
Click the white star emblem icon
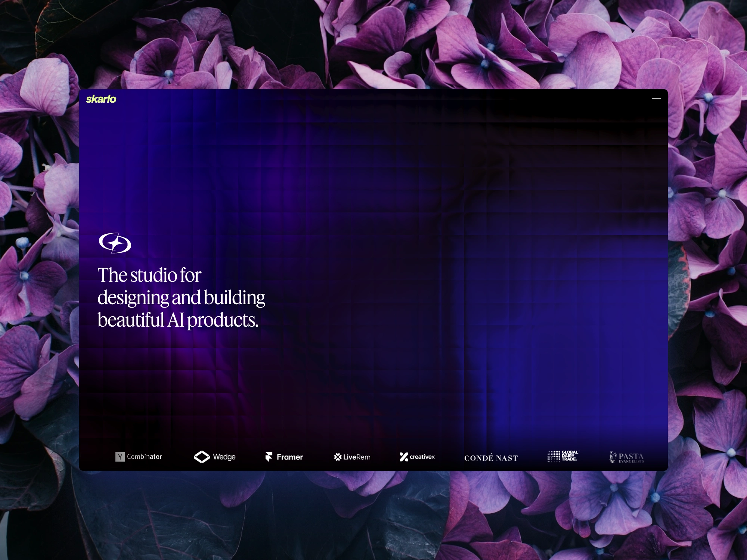point(115,243)
